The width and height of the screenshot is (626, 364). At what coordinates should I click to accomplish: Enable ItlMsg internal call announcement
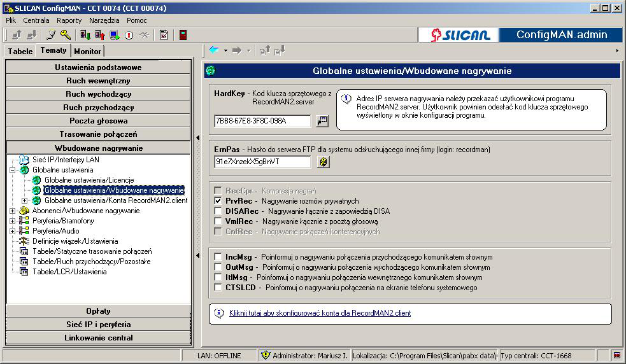tap(218, 277)
